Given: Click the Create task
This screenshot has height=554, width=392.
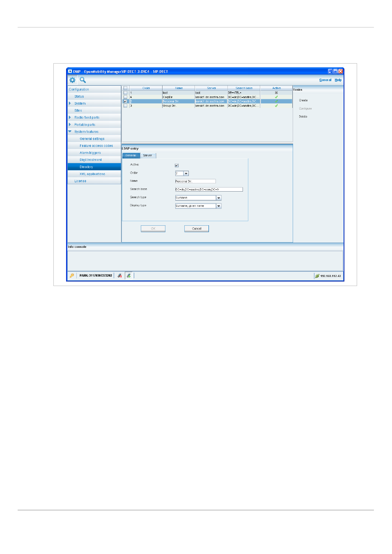Looking at the screenshot, I should (x=303, y=100).
